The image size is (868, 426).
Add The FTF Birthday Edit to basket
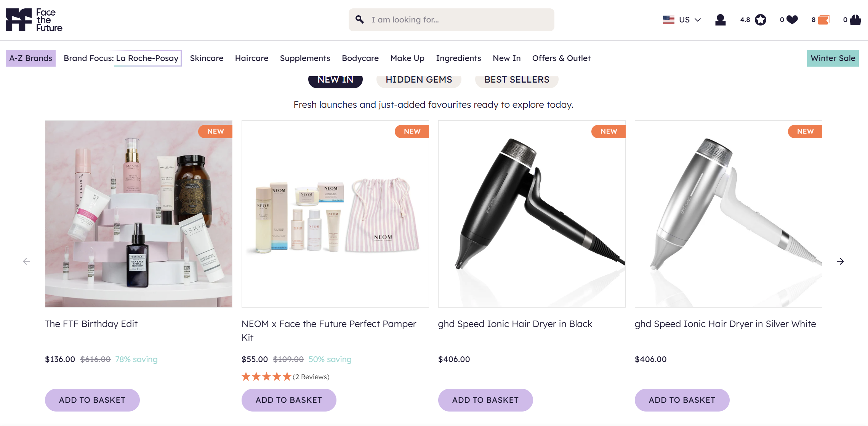pyautogui.click(x=92, y=400)
